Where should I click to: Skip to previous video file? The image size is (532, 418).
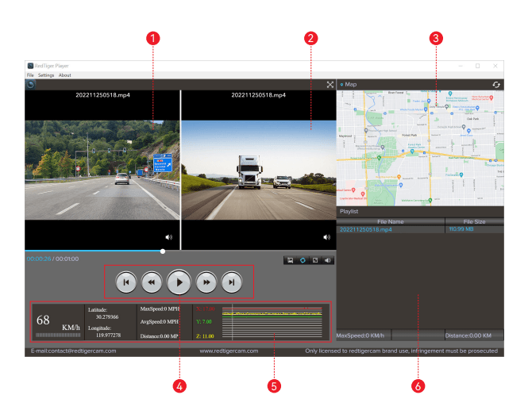click(126, 282)
